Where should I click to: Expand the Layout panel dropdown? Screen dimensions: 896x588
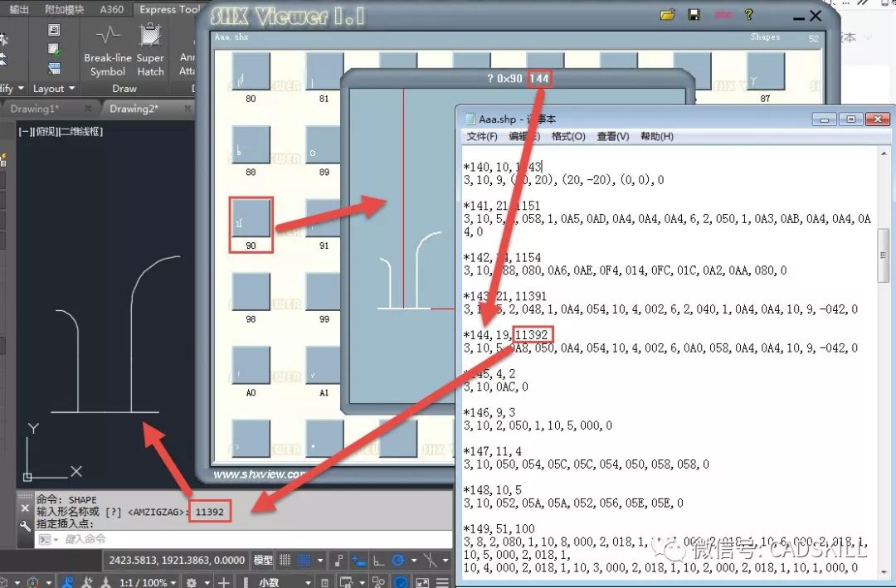tap(54, 89)
